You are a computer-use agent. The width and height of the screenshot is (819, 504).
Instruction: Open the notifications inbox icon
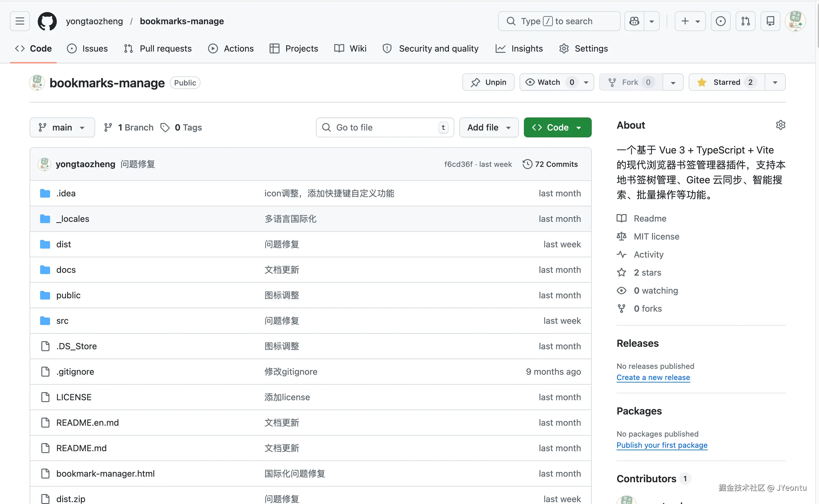pyautogui.click(x=770, y=21)
